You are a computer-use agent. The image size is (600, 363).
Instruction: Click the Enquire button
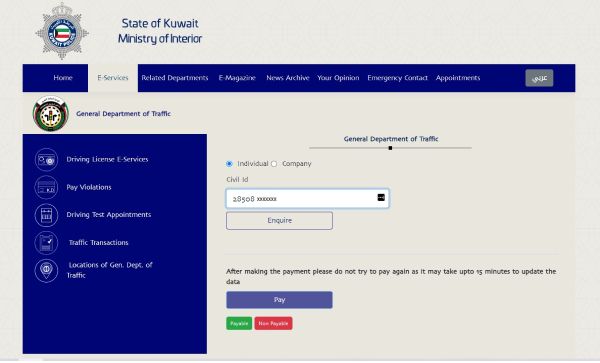pos(279,221)
